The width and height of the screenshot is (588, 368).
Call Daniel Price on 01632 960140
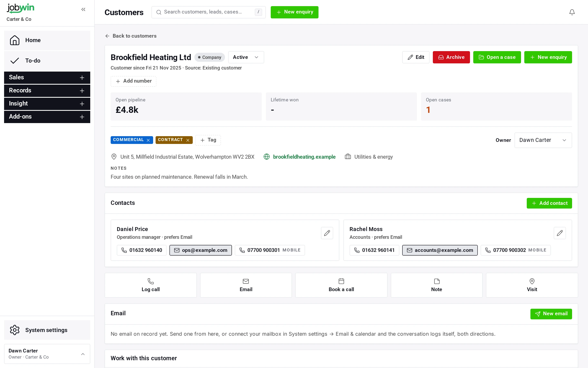(x=141, y=250)
